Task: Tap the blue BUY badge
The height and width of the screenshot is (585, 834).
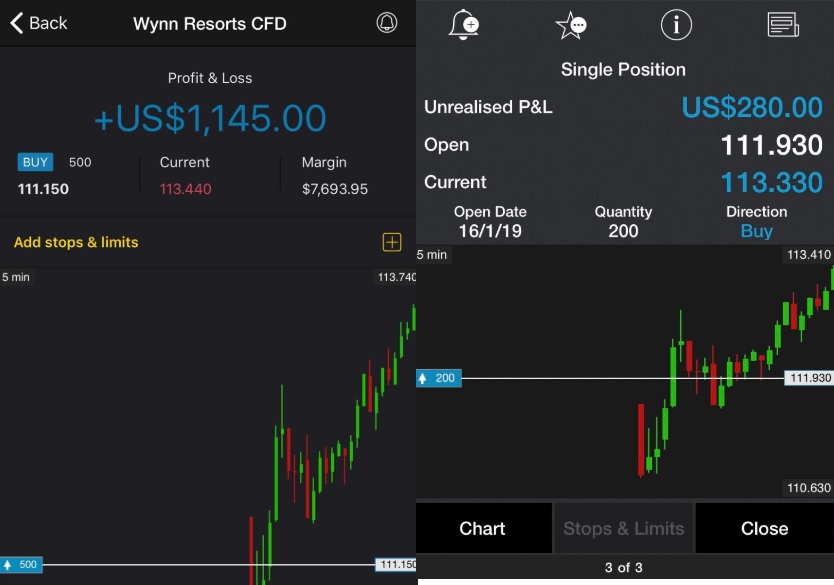Action: point(35,162)
